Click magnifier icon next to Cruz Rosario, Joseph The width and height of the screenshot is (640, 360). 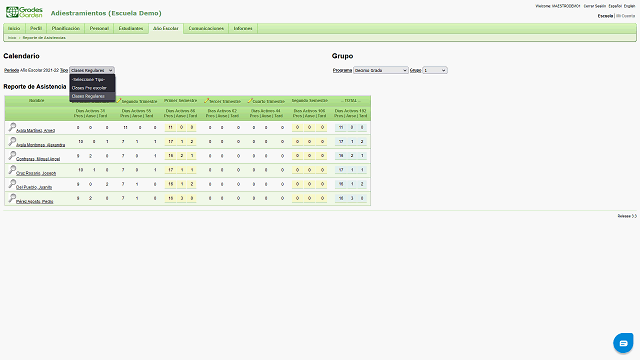coord(12,170)
